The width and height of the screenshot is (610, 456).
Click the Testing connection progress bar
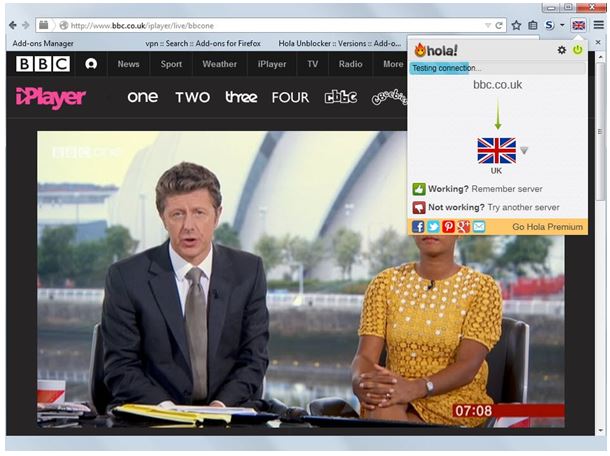(x=497, y=68)
